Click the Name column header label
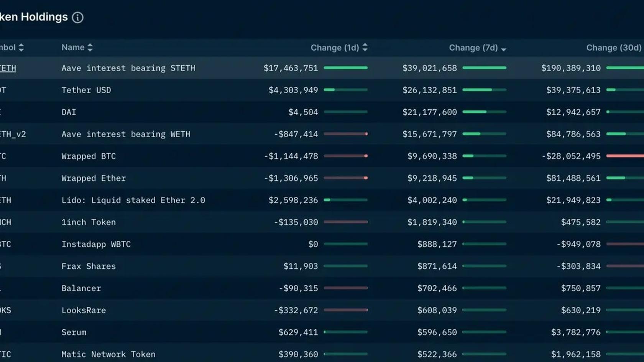The width and height of the screenshot is (644, 362). (x=73, y=48)
